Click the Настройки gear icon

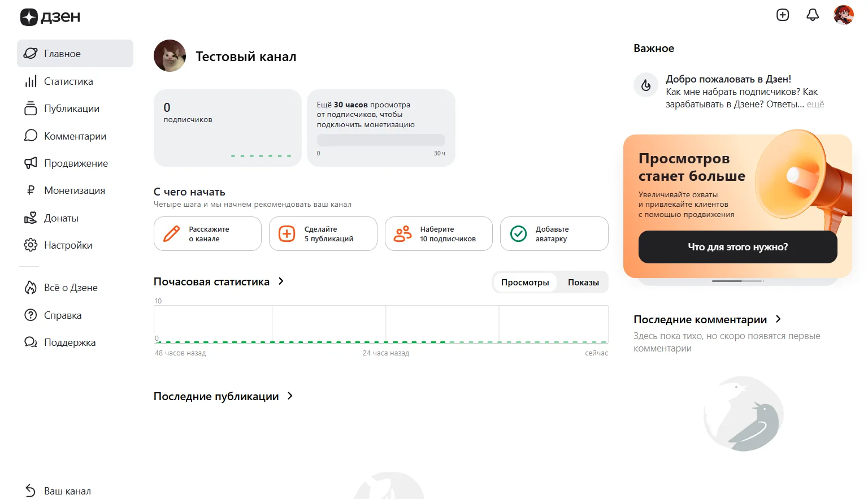coord(31,245)
